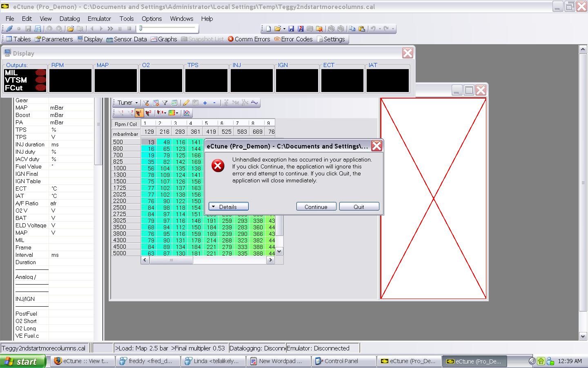Expand the open-file dropdown arrow

(284, 29)
